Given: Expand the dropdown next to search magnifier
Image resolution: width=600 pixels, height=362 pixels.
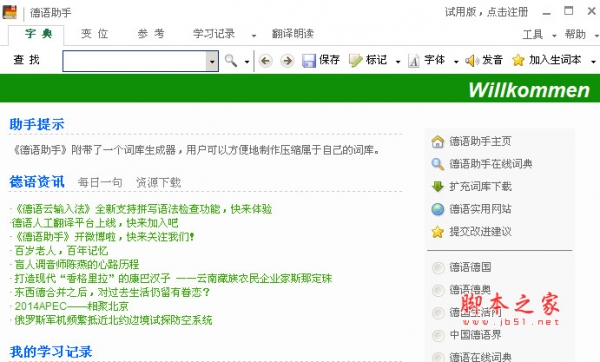Looking at the screenshot, I should (247, 61).
